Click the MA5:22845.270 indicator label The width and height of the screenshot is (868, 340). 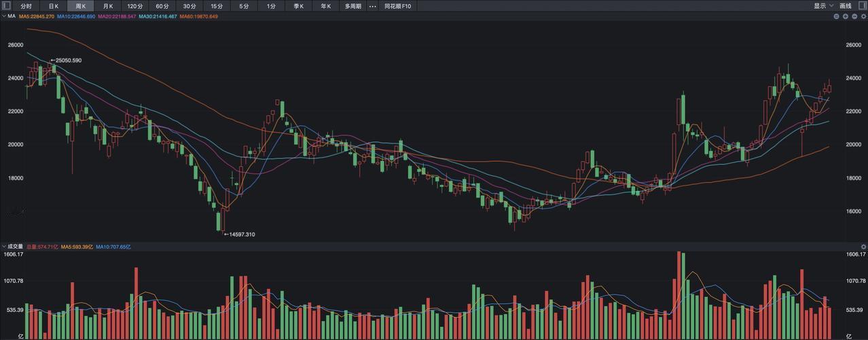tap(37, 16)
